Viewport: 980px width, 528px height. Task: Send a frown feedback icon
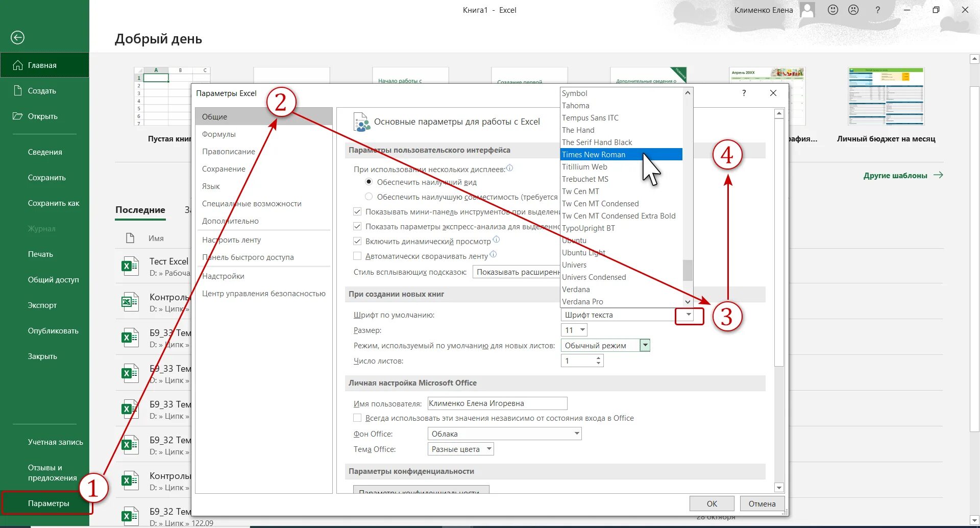coord(853,10)
